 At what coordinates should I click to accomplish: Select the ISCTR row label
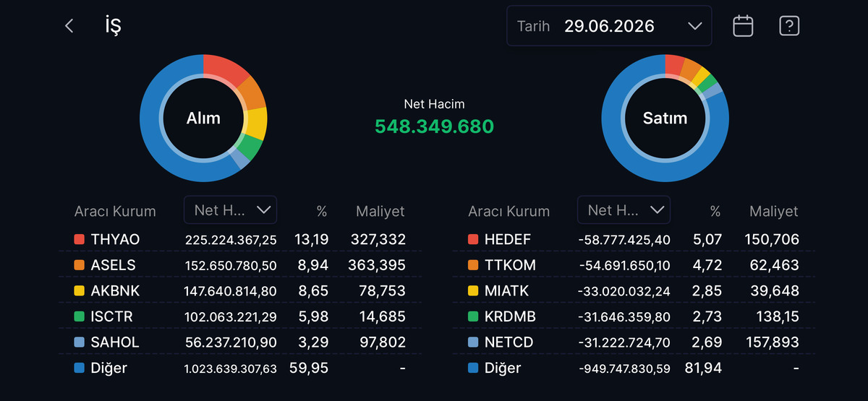pos(112,316)
